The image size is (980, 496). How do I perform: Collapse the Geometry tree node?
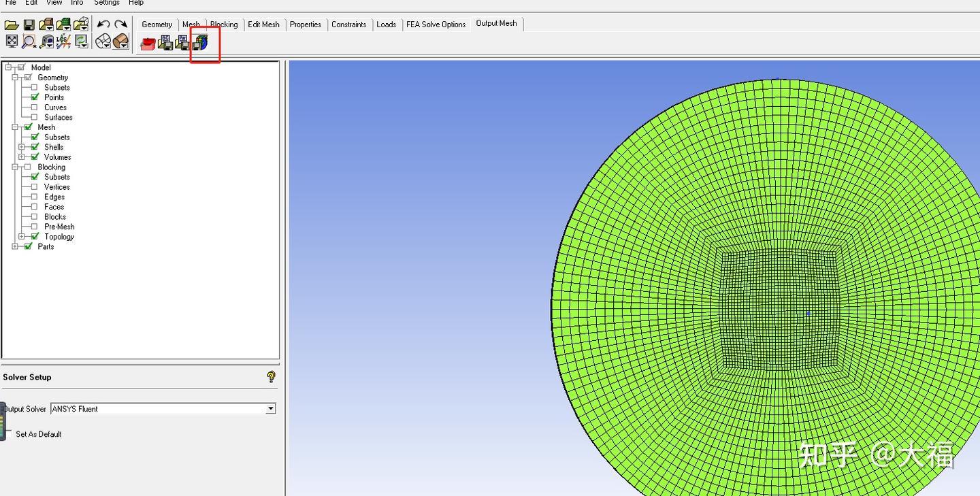click(15, 78)
